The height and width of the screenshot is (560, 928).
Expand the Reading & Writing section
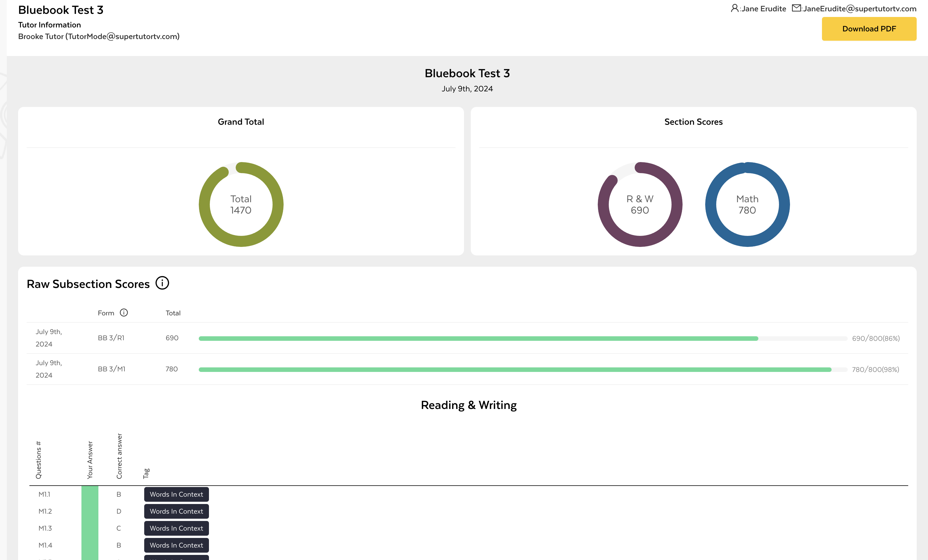(468, 404)
